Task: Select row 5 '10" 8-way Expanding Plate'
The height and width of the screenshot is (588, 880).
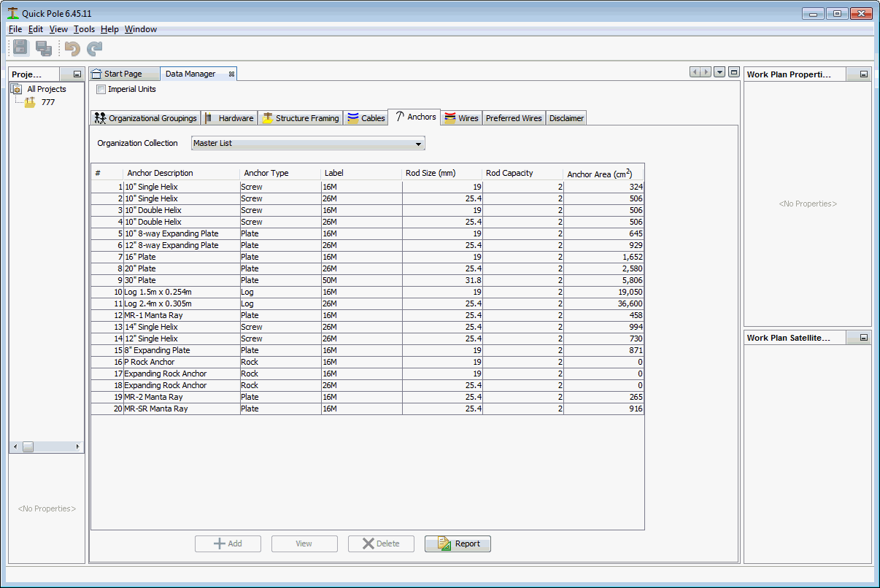Action: 367,233
